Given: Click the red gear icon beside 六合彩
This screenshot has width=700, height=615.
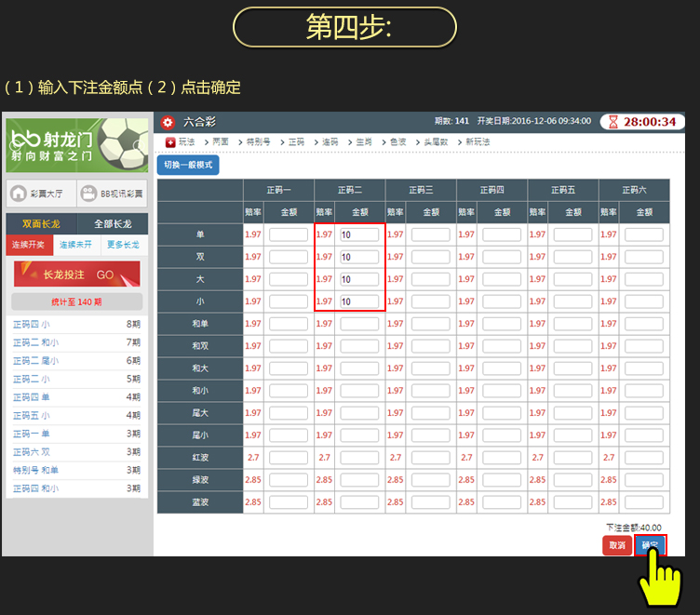Looking at the screenshot, I should 168,122.
